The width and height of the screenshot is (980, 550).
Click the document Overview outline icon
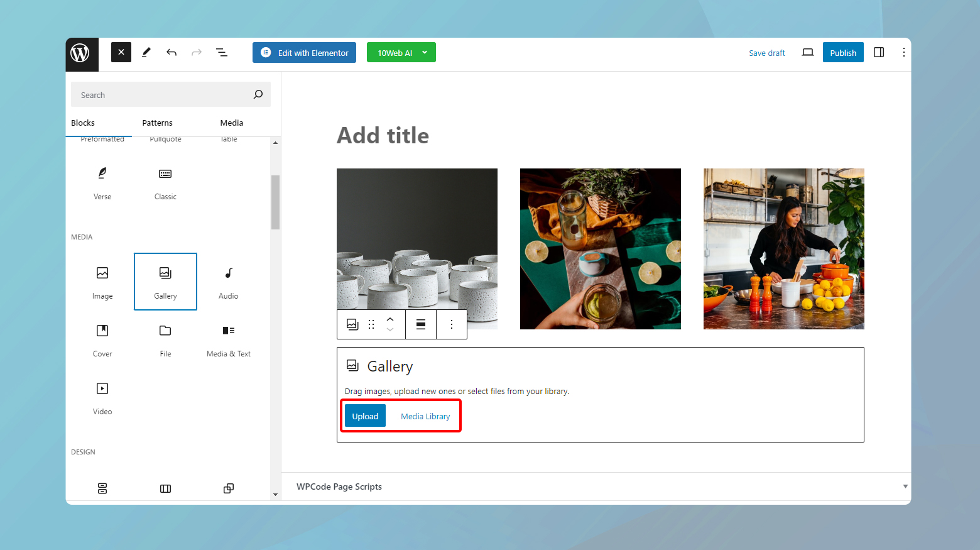[222, 52]
